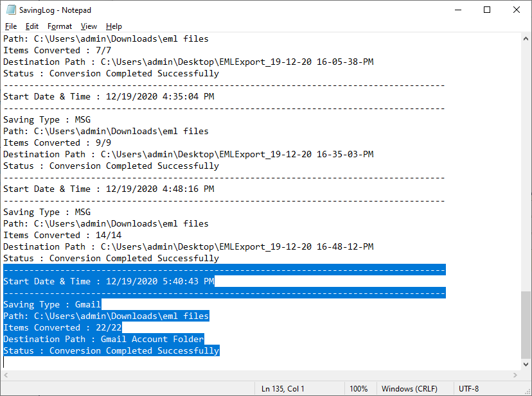
Task: Click the Notepad icon in title bar
Action: tap(11, 10)
